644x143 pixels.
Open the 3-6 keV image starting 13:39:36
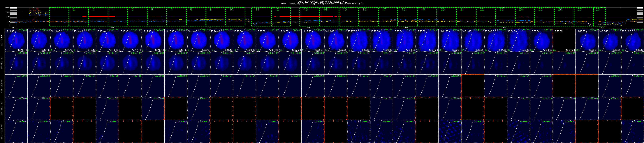[x=633, y=40]
